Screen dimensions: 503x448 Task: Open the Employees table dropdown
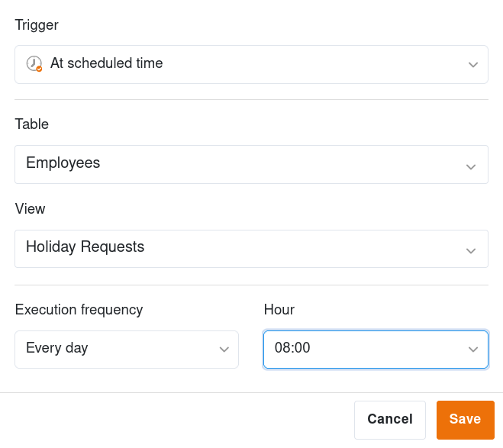coord(63,163)
